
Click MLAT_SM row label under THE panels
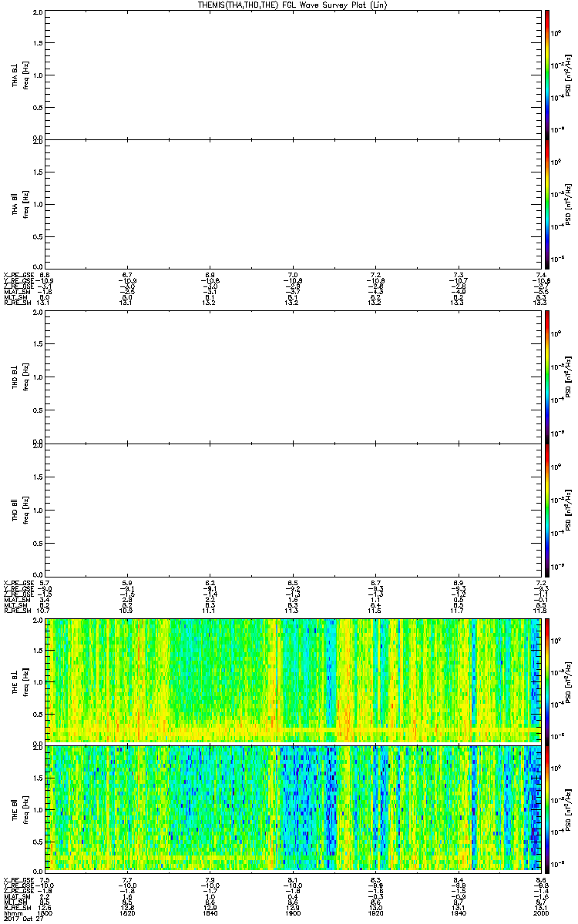(17, 896)
